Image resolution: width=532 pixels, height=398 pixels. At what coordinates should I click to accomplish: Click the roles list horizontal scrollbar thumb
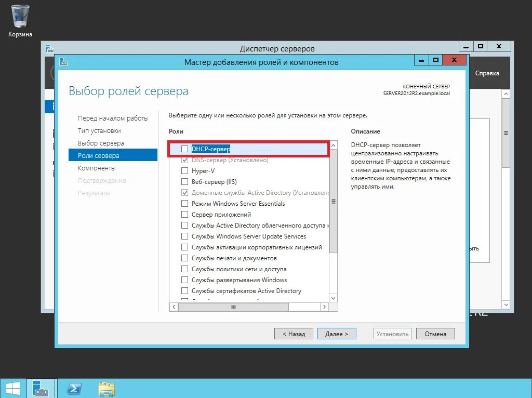tap(233, 307)
